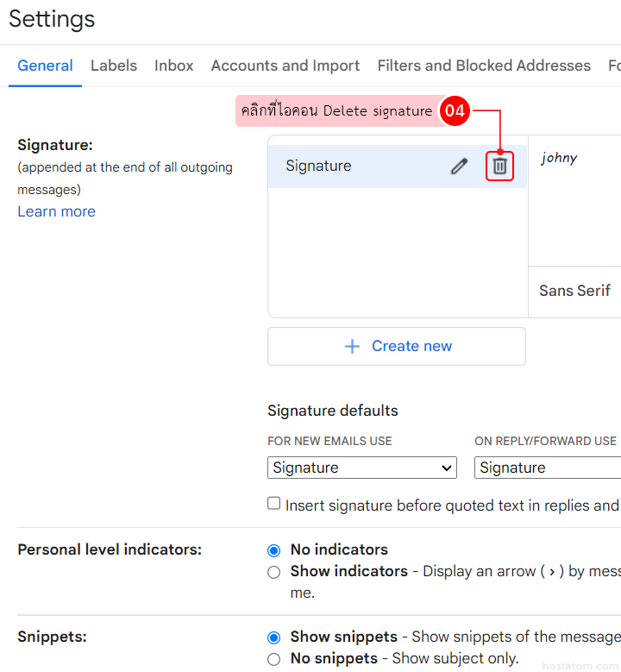Select the General settings tab
621x672 pixels.
[x=45, y=66]
